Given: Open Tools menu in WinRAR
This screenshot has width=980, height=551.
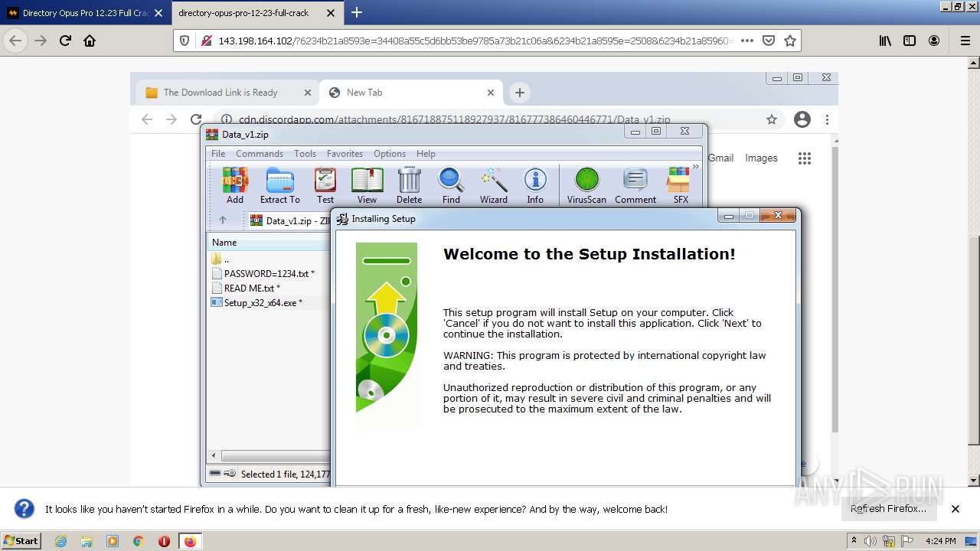Looking at the screenshot, I should [x=305, y=154].
